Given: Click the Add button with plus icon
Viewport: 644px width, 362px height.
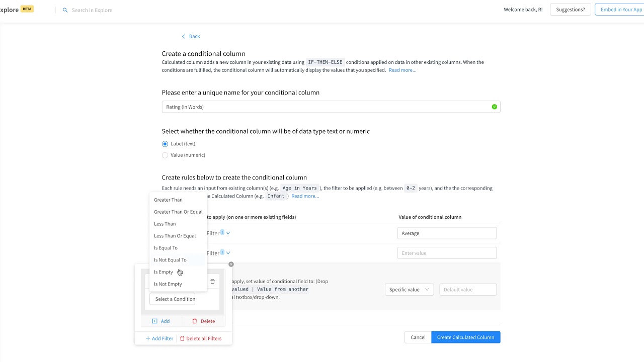Looking at the screenshot, I should [x=161, y=321].
